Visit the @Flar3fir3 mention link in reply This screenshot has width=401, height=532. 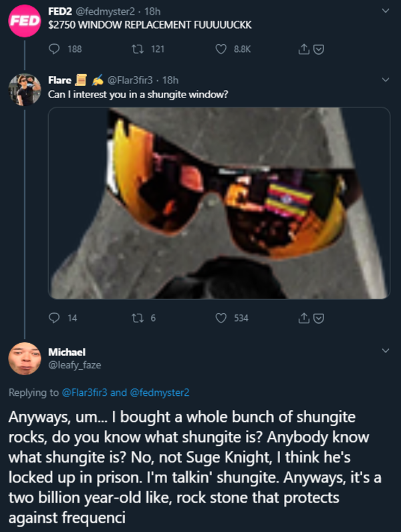tap(85, 392)
